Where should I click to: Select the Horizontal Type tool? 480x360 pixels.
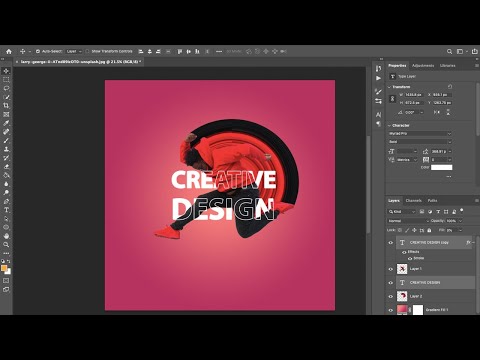[6, 210]
